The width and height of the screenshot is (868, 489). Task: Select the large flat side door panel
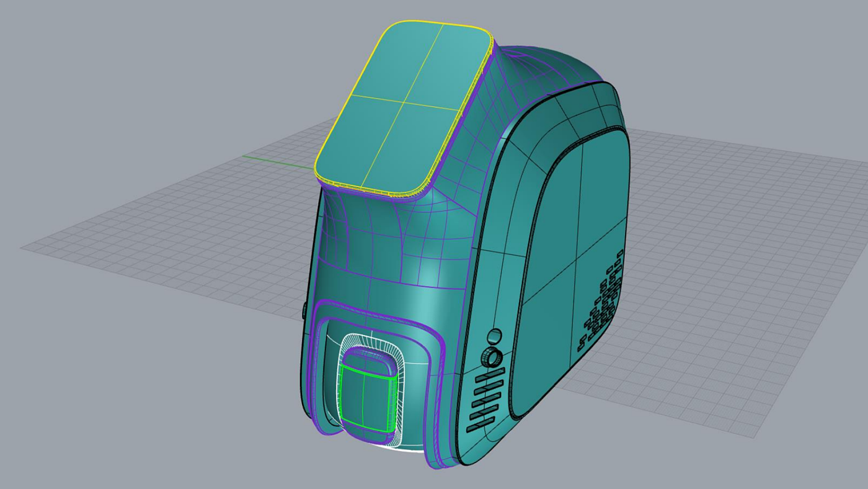(571, 273)
